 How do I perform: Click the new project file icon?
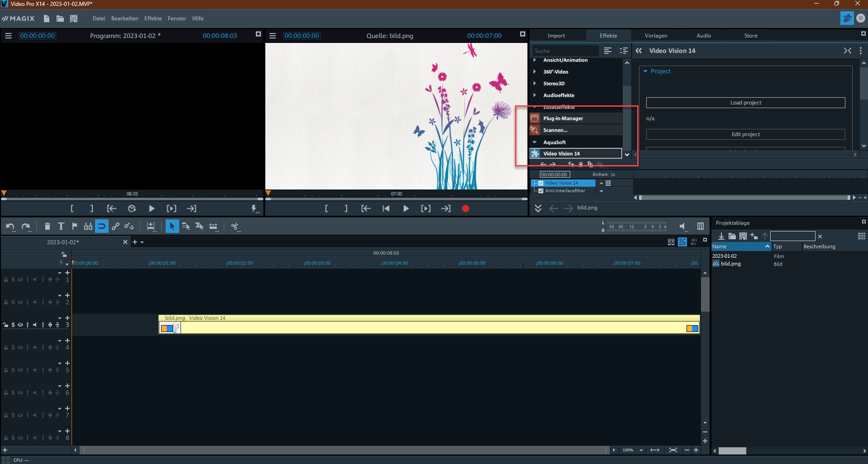[47, 19]
